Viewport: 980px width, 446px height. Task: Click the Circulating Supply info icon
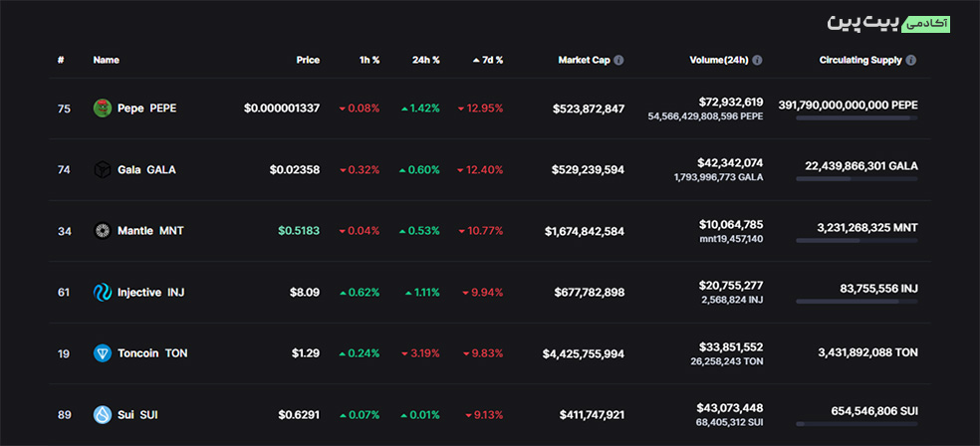point(911,60)
